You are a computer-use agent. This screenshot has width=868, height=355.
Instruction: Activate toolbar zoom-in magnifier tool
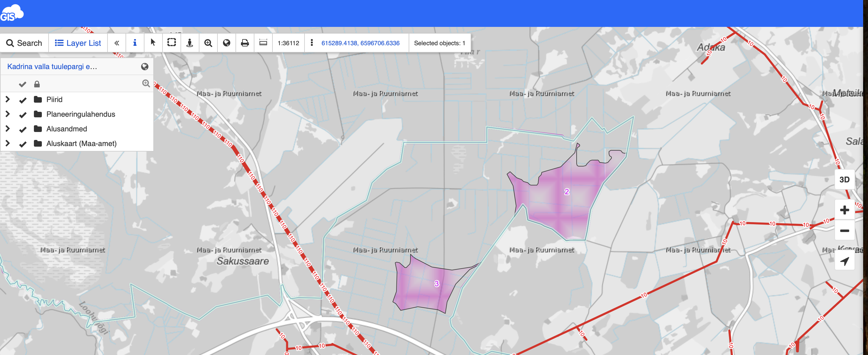pos(208,43)
